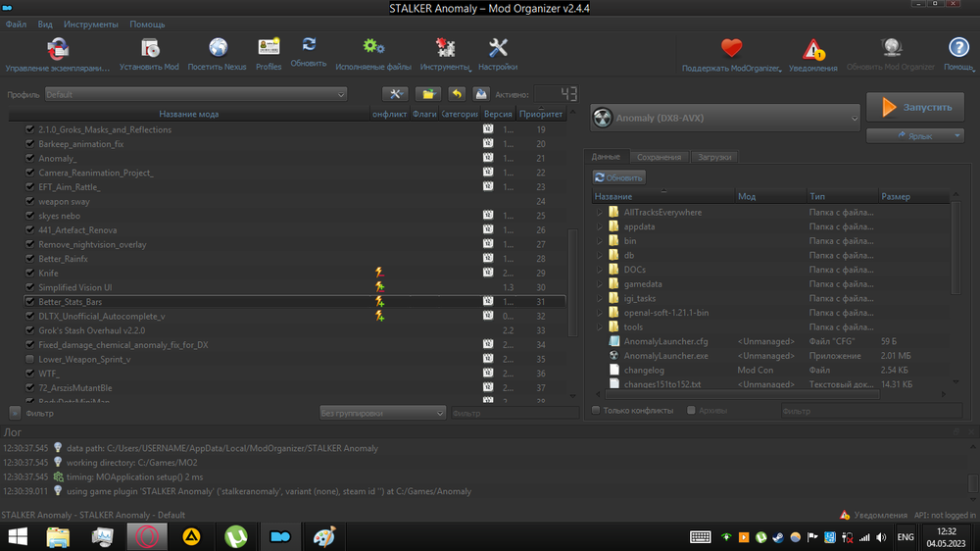Click the Support ModOrganizer heart icon

[x=732, y=48]
